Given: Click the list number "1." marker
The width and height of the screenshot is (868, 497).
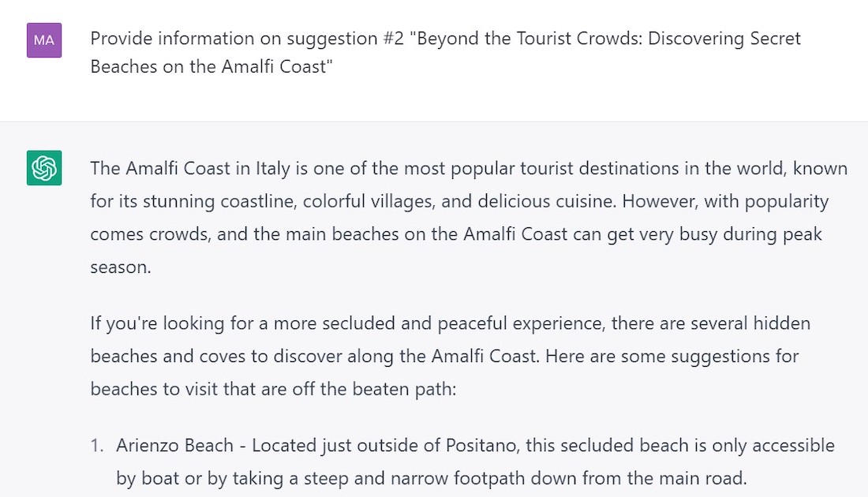Looking at the screenshot, I should (x=97, y=446).
